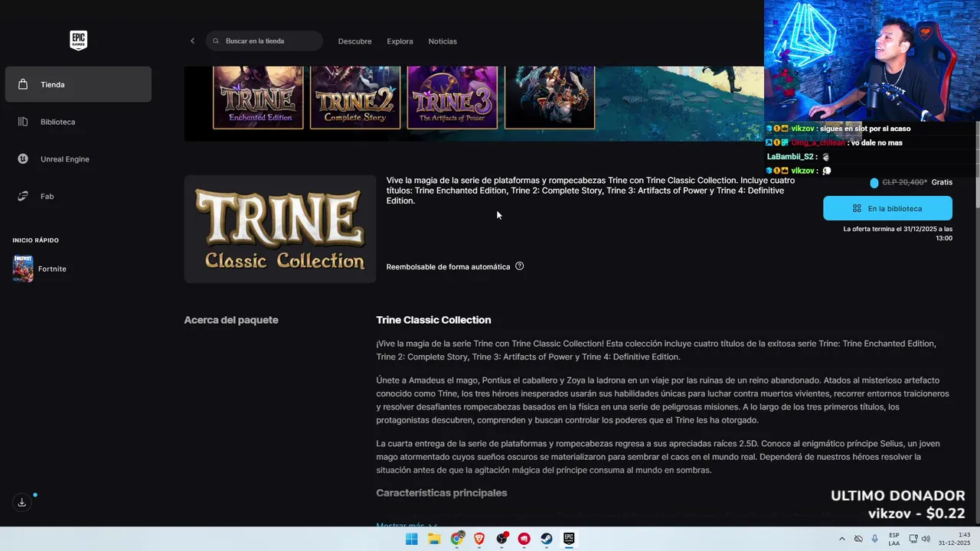
Task: Click Epic Games Launcher taskbar icon
Action: [x=569, y=539]
